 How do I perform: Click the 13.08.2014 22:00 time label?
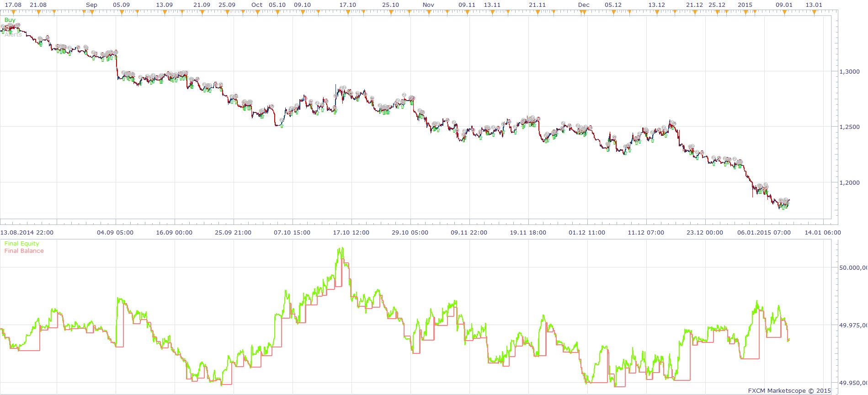tap(27, 233)
